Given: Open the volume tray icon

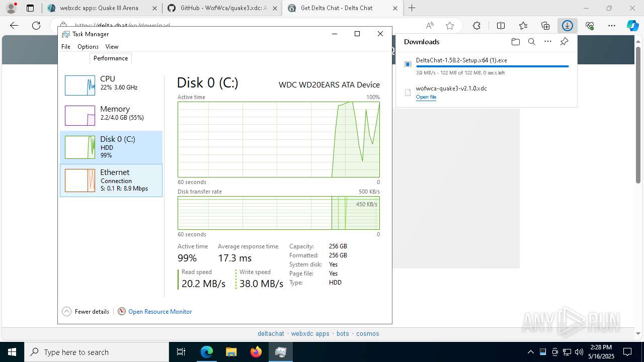Looking at the screenshot, I should coord(579,352).
